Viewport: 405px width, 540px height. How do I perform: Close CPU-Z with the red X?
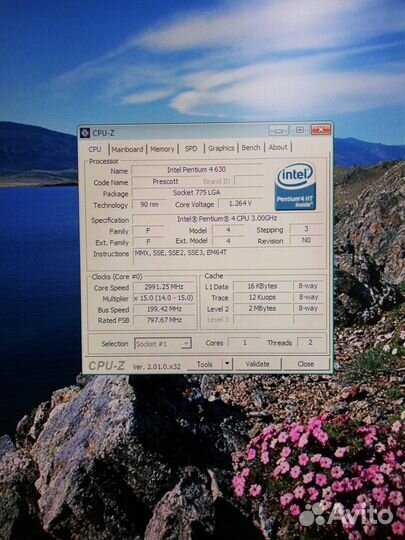(x=321, y=129)
